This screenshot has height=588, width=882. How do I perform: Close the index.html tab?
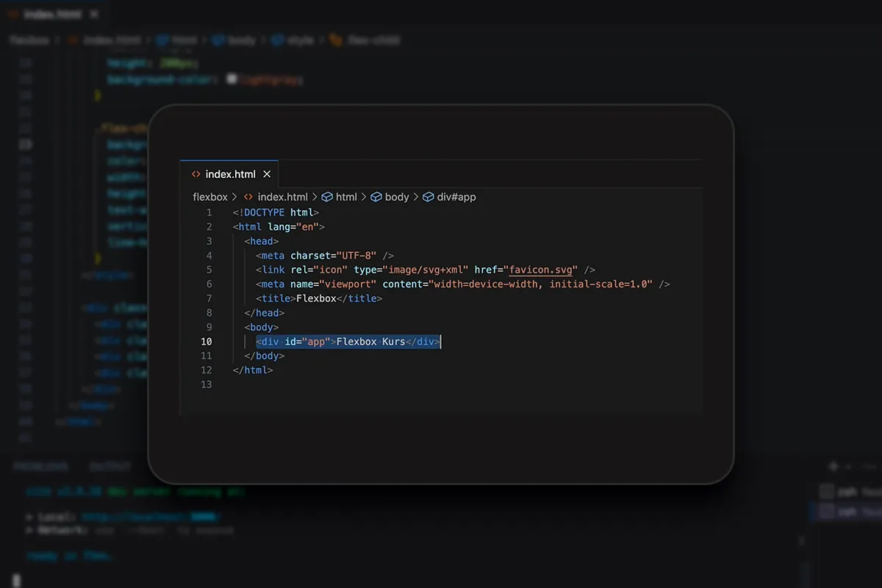click(267, 174)
